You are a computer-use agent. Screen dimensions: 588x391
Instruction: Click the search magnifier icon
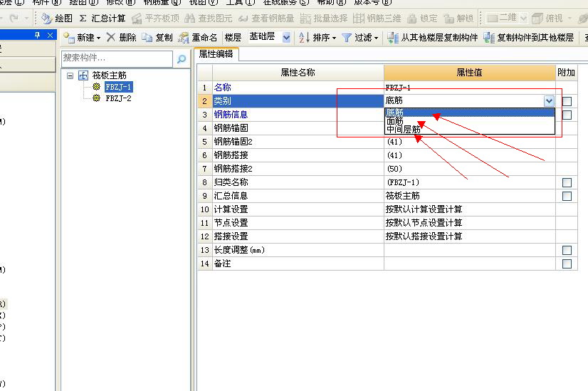pyautogui.click(x=182, y=59)
